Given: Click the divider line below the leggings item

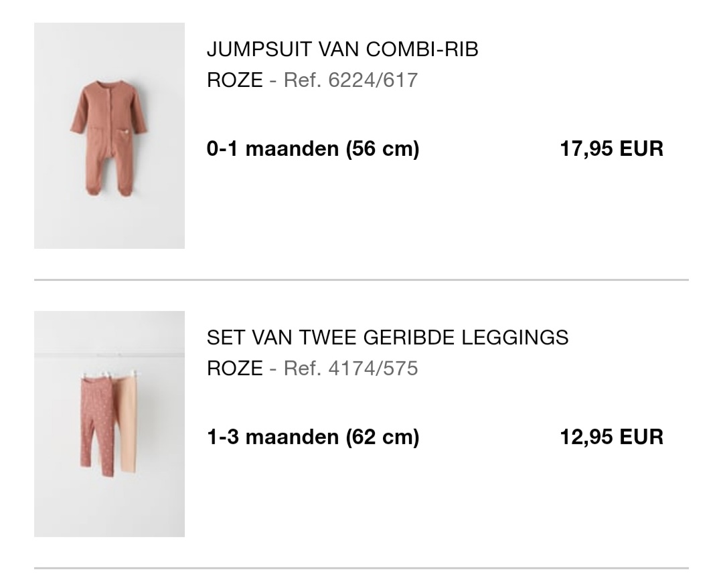Looking at the screenshot, I should click(x=361, y=568).
